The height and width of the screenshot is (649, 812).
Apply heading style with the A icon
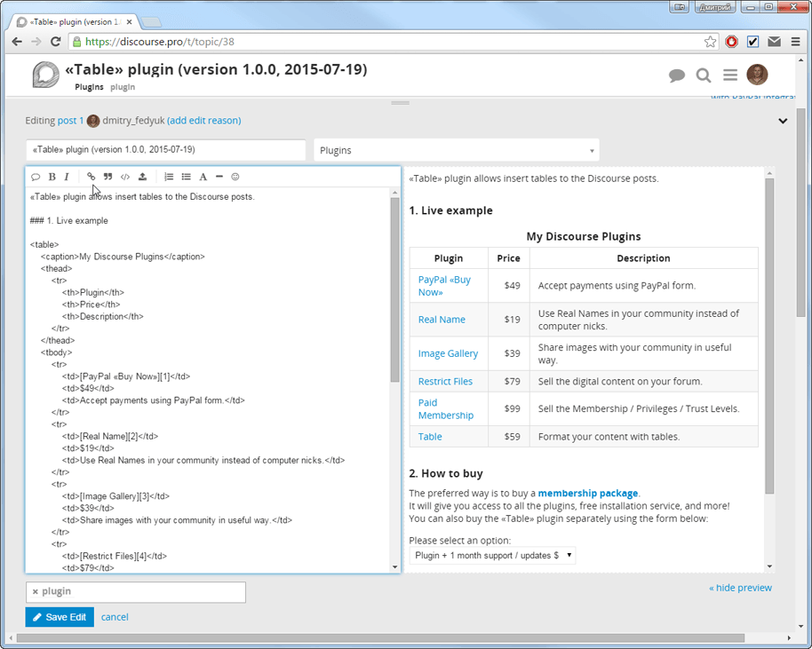[203, 177]
